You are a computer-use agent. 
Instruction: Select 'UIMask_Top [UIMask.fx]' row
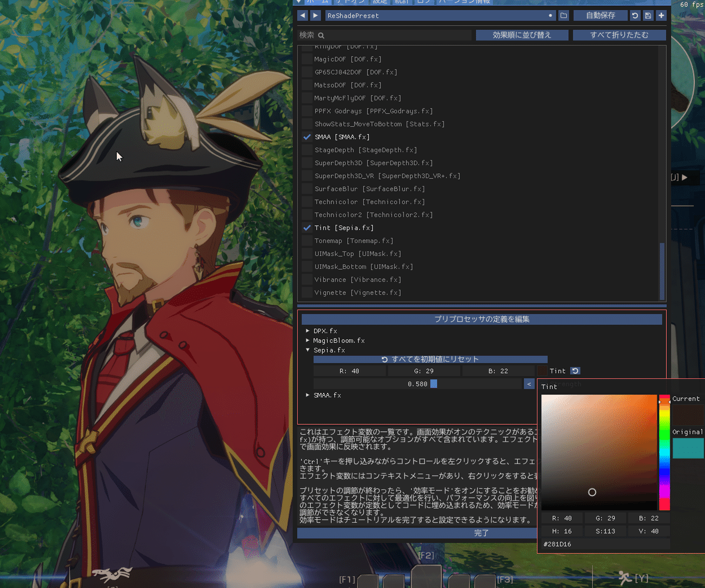coord(358,254)
